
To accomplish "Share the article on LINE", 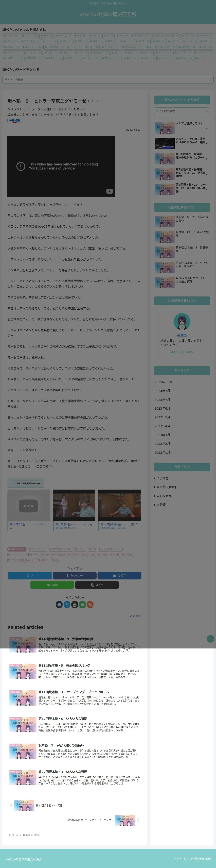I will [52, 585].
